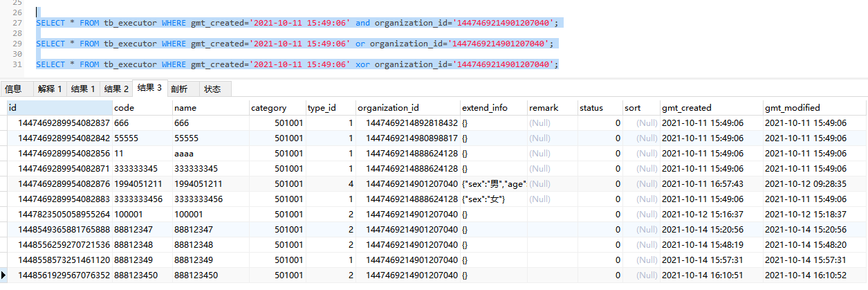
Task: Select code cell 1994051211
Action: pyautogui.click(x=142, y=183)
